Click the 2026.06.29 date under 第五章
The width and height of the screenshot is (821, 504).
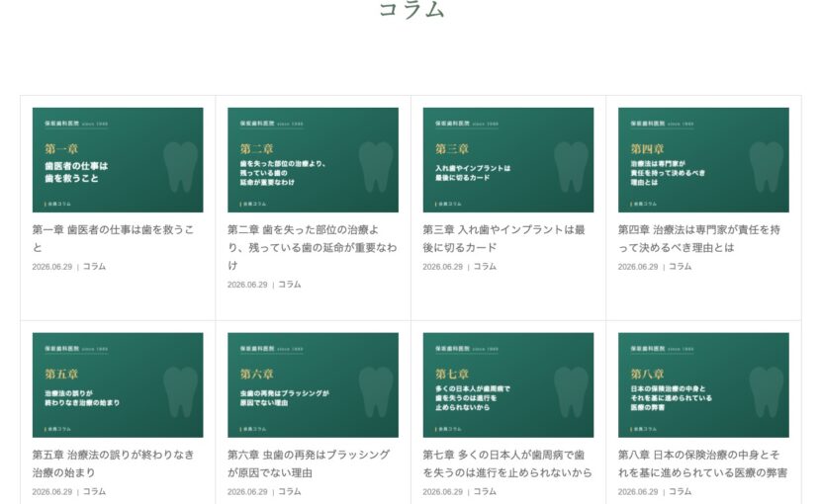pyautogui.click(x=52, y=492)
